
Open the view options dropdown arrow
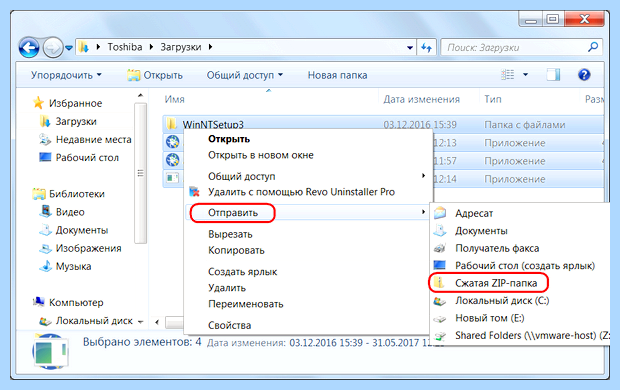tap(525, 74)
